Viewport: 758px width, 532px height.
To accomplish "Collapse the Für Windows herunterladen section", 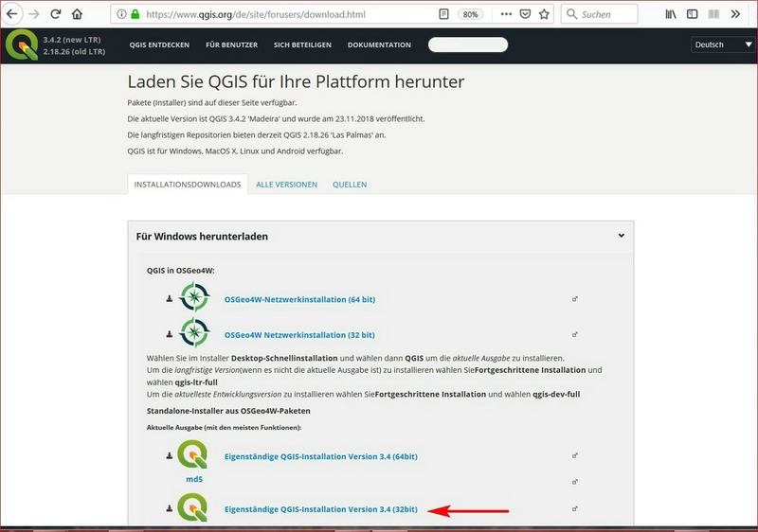I will (622, 236).
